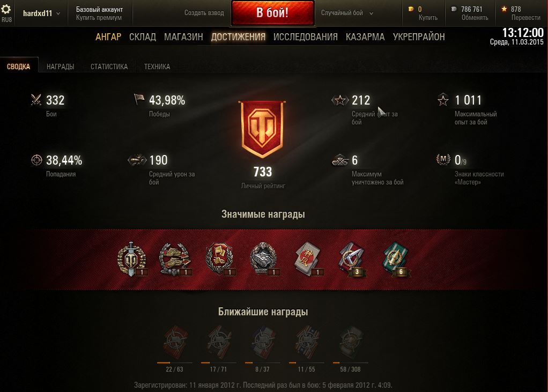Viewport: 548px width, 392px height.
Task: Click the red personal rating banner emblem
Action: 262,129
